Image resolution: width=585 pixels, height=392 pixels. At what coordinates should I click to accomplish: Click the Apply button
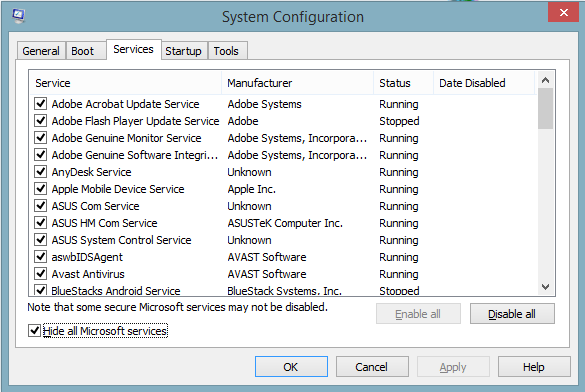pyautogui.click(x=453, y=367)
